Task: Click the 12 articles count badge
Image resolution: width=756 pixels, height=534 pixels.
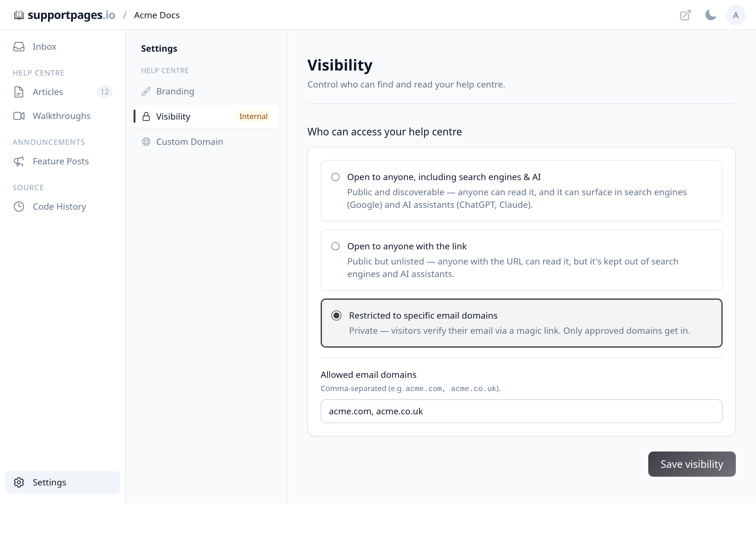Action: coord(104,92)
